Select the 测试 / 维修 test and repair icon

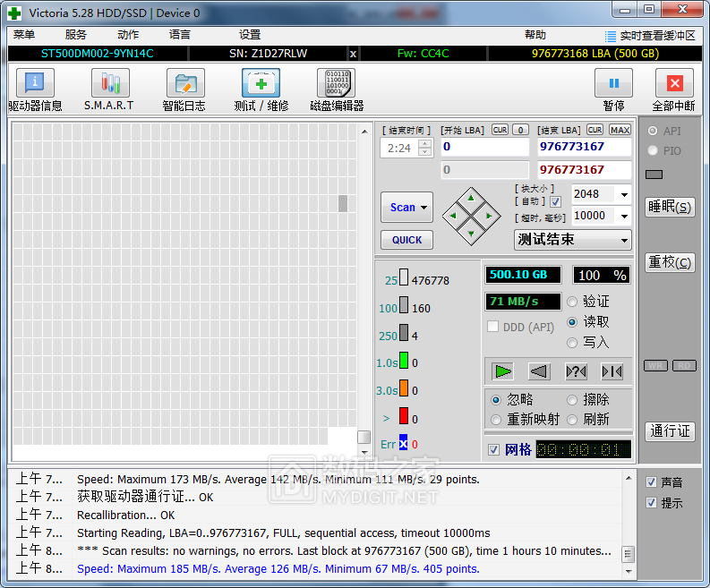pos(261,84)
